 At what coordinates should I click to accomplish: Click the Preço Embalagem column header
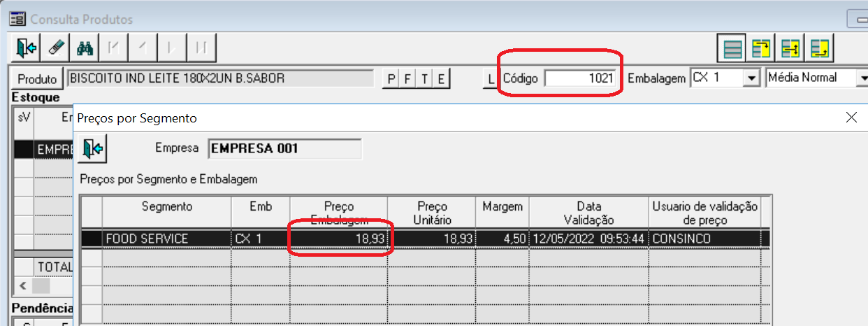click(339, 213)
